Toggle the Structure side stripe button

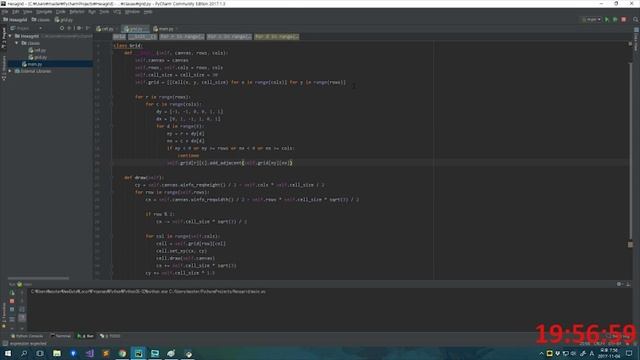(x=4, y=68)
